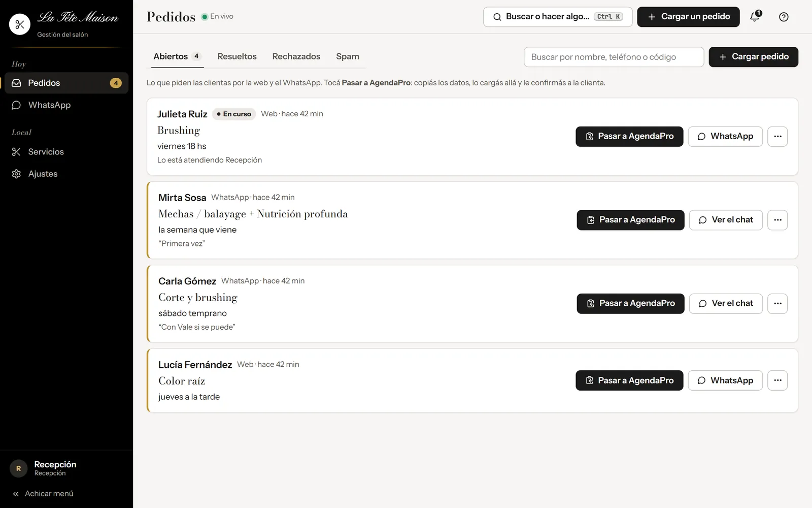Click Ver el chat for Mirta Sosa
812x508 pixels.
[726, 220]
